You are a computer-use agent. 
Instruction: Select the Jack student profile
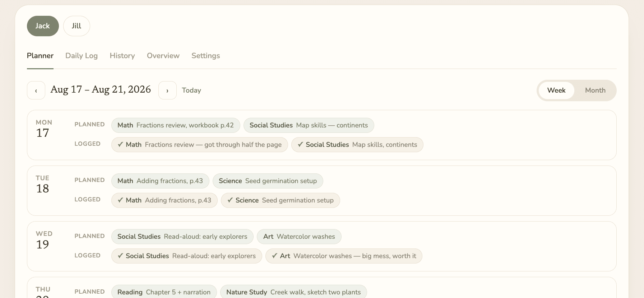click(43, 26)
